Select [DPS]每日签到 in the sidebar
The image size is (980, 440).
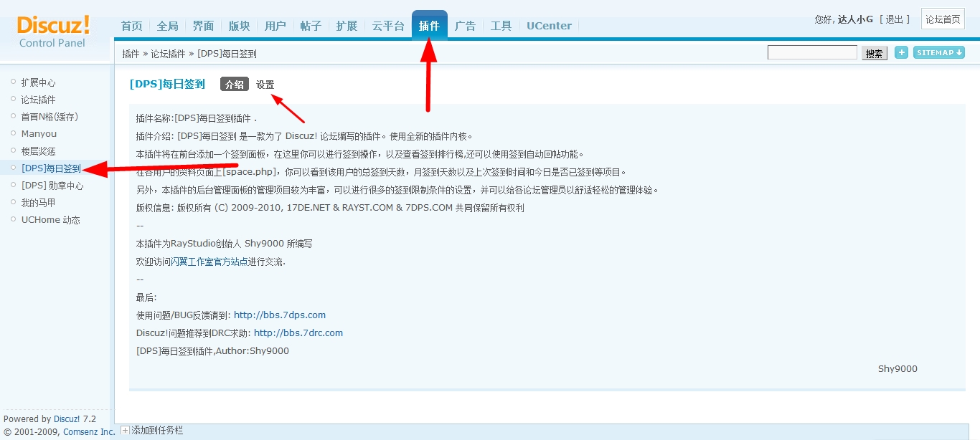tap(51, 168)
